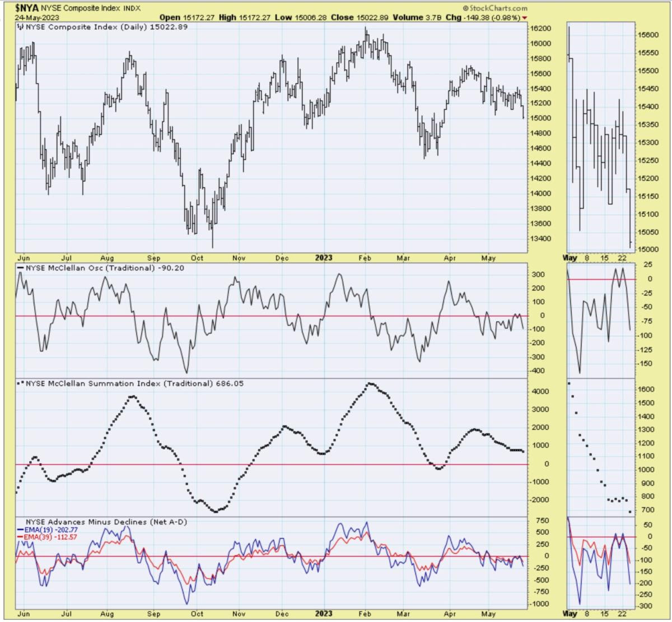Click the bold 2023 label under price panel
The image size is (672, 622).
[323, 258]
